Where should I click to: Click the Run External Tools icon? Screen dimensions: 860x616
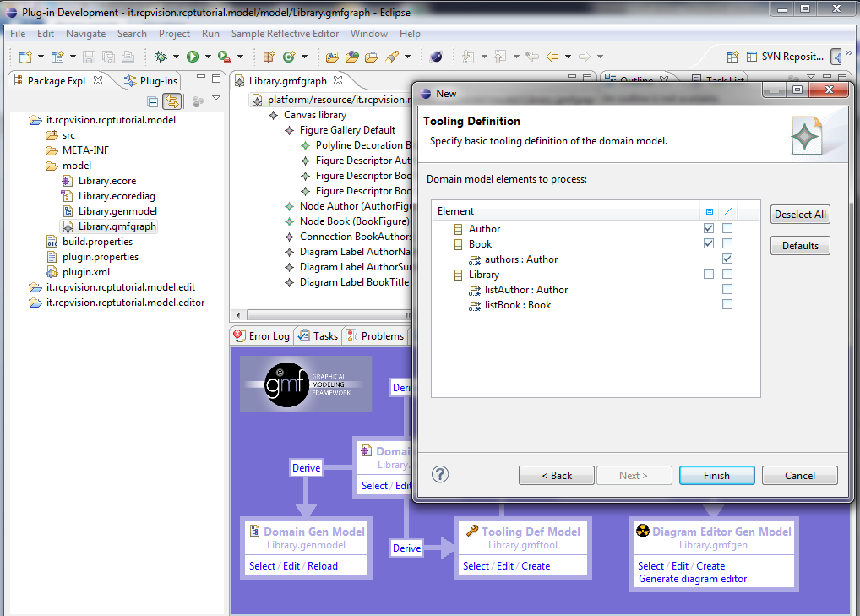(224, 57)
